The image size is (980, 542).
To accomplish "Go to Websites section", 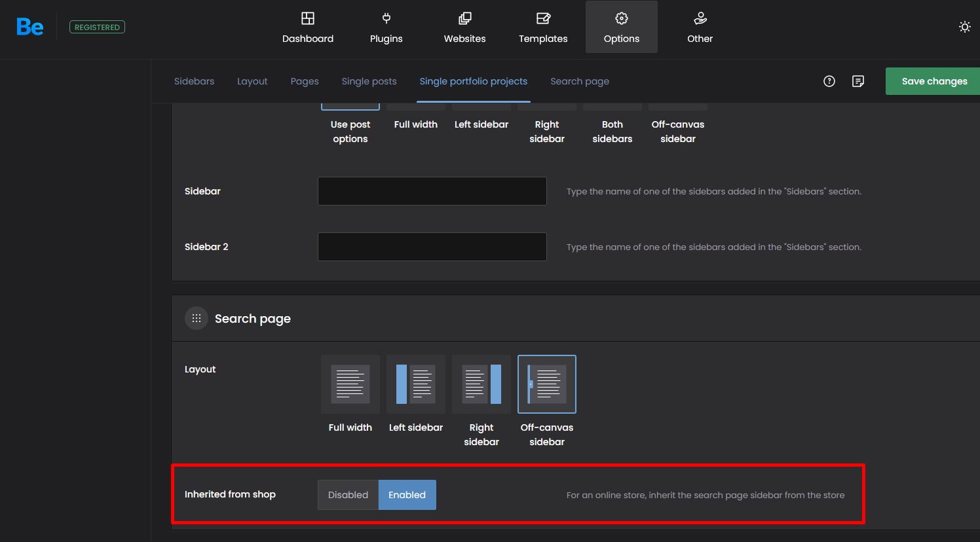I will coord(465,27).
